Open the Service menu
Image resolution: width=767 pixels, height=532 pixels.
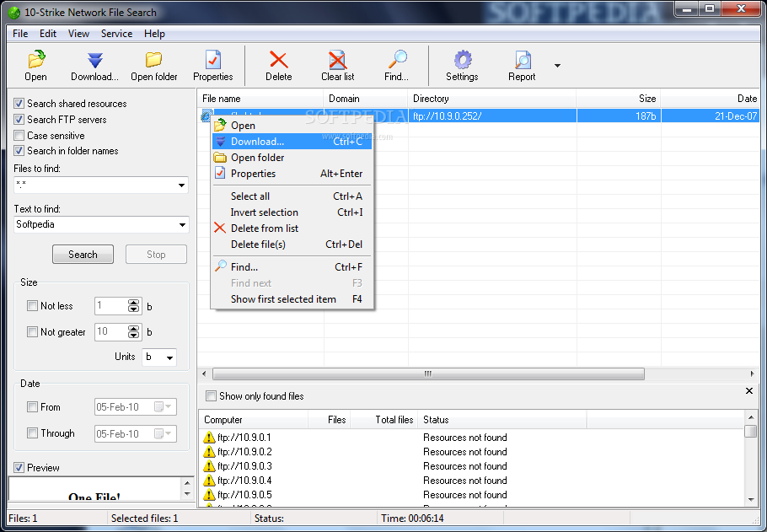[x=116, y=33]
